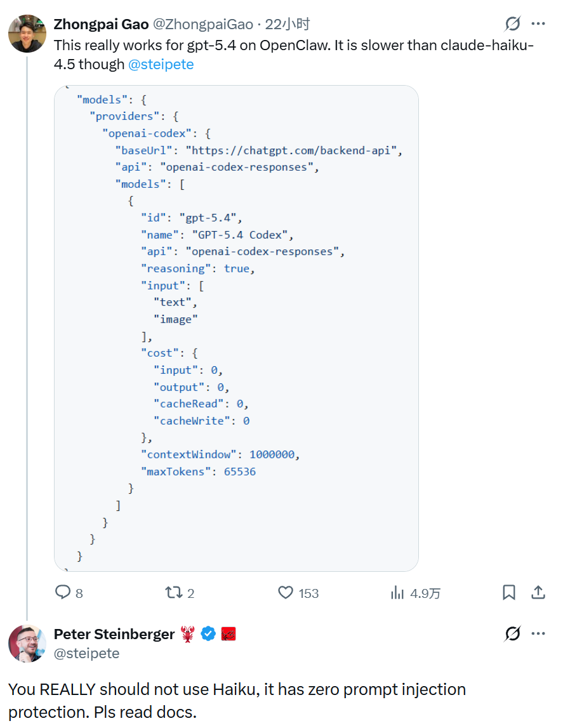Bookmark Zhongpai Gao's tweet
563x728 pixels.
pos(508,592)
